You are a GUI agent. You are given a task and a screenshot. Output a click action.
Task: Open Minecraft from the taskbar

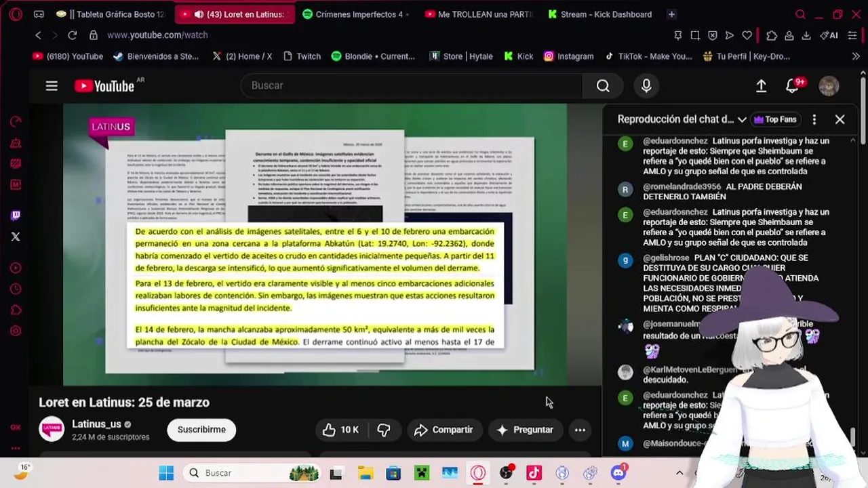coord(422,473)
